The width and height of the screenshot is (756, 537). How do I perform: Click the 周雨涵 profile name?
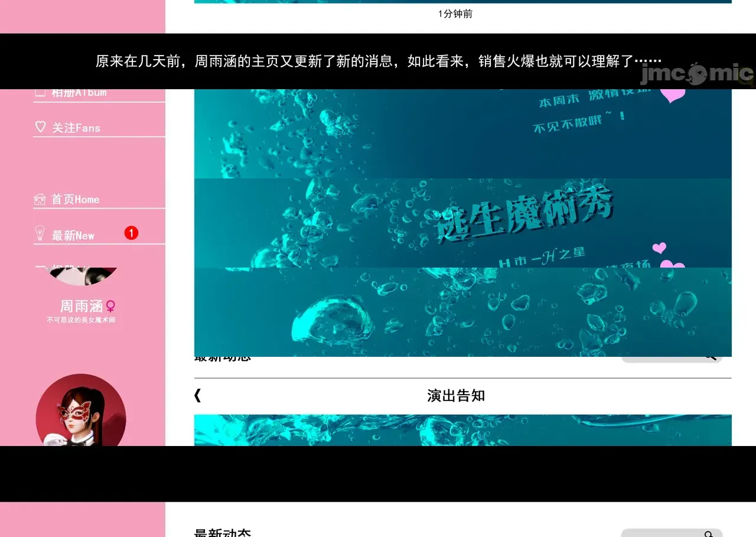(x=82, y=307)
